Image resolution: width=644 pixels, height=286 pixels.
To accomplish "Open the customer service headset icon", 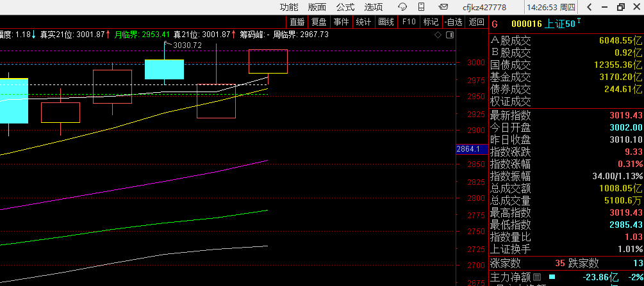I will [x=402, y=7].
